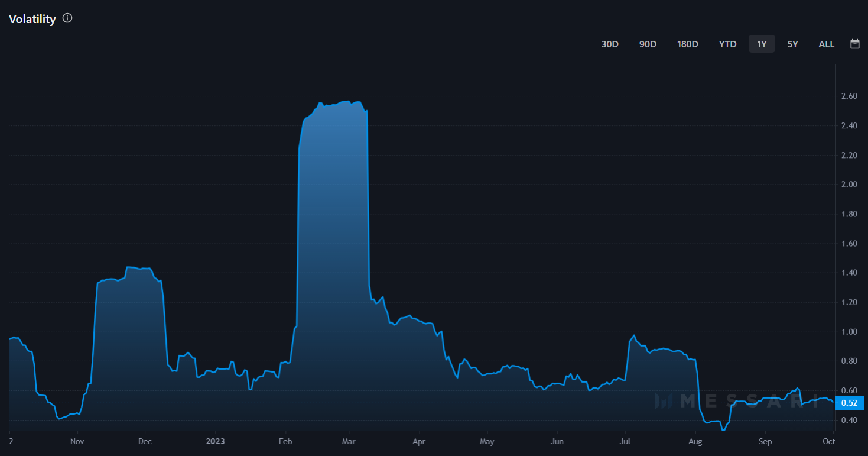868x456 pixels.
Task: Click the 2023 x-axis label
Action: point(215,441)
